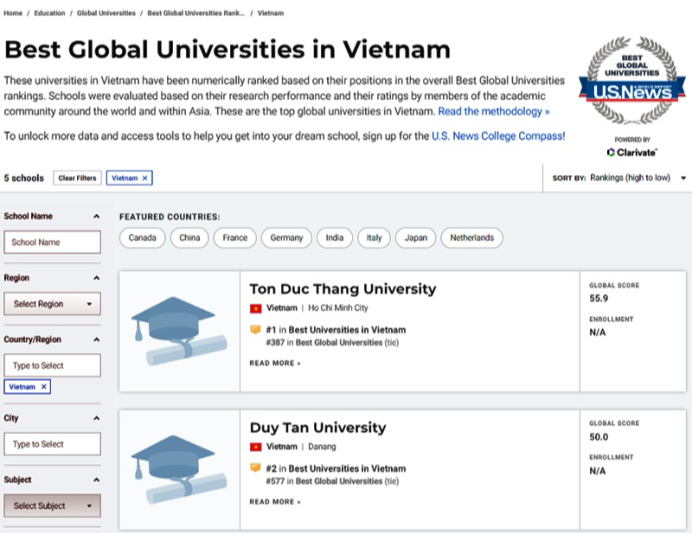Select Canada featured country
The width and height of the screenshot is (692, 533).
[142, 238]
